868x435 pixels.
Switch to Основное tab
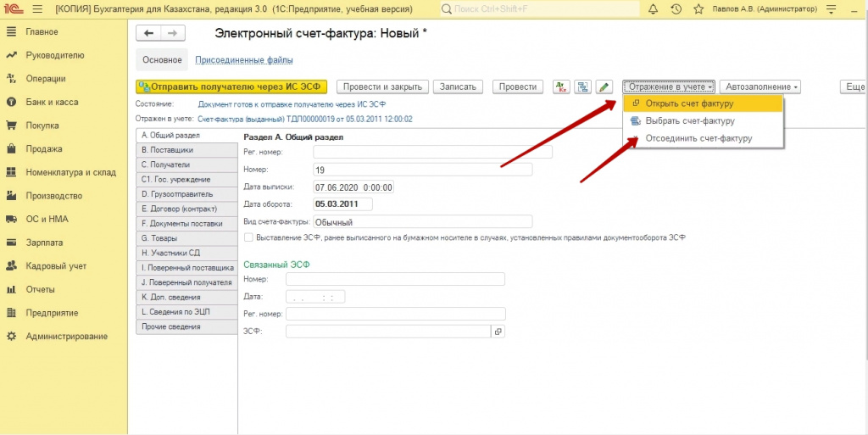(x=162, y=59)
